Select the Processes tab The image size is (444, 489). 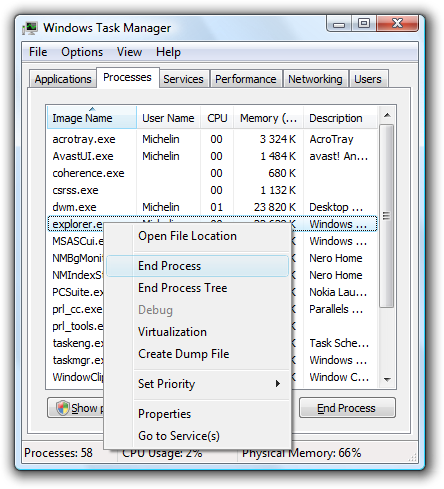[x=127, y=77]
